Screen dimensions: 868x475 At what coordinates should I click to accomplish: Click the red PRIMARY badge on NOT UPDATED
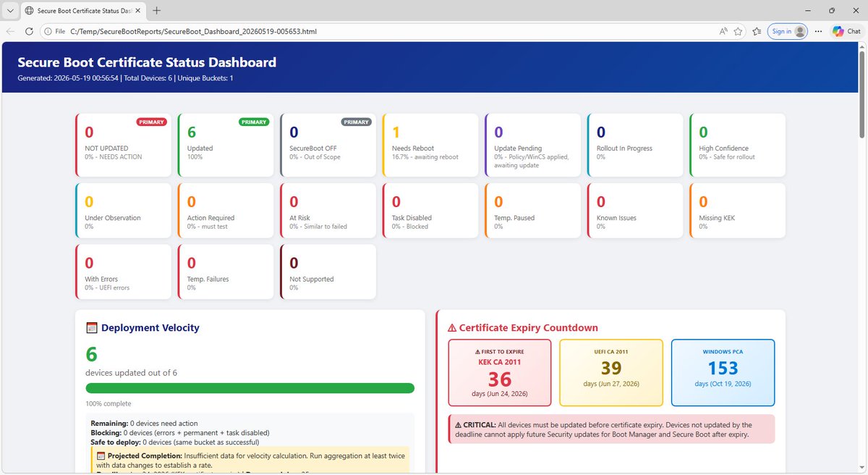152,122
